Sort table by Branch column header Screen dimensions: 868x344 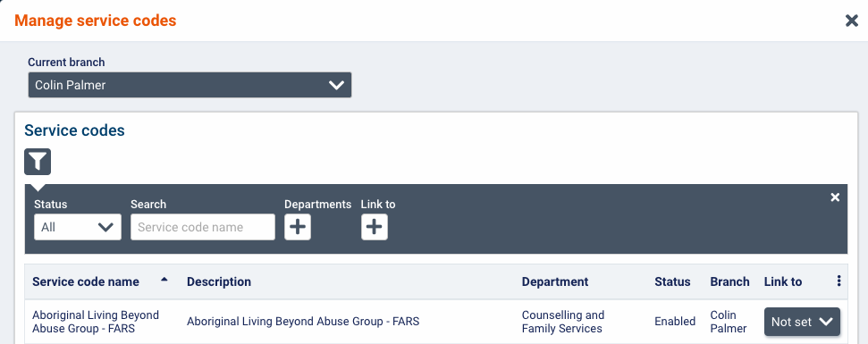point(729,281)
